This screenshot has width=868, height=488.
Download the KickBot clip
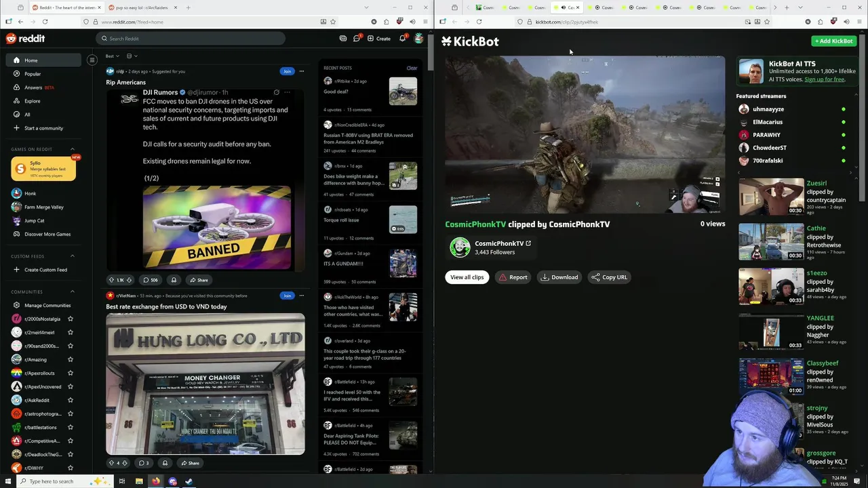click(559, 277)
